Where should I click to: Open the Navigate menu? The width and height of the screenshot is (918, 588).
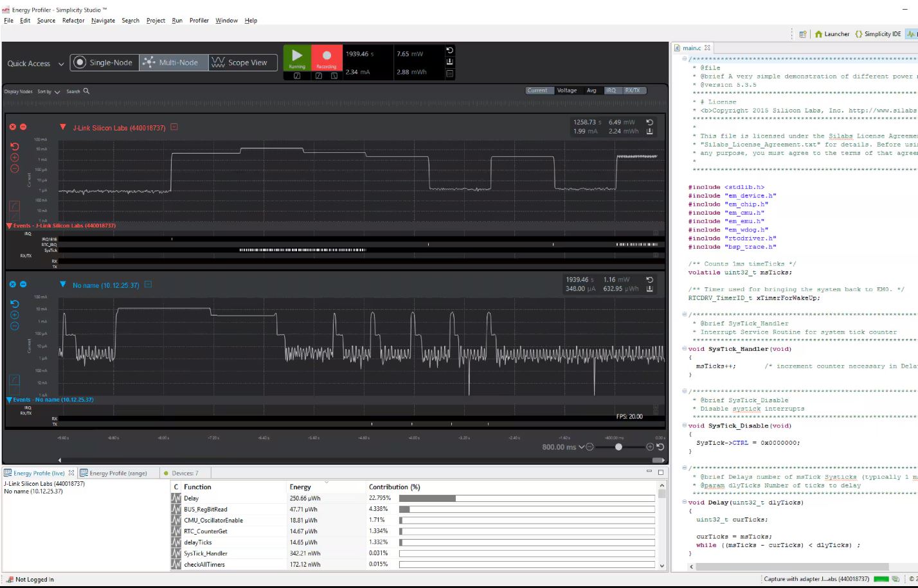click(x=103, y=21)
